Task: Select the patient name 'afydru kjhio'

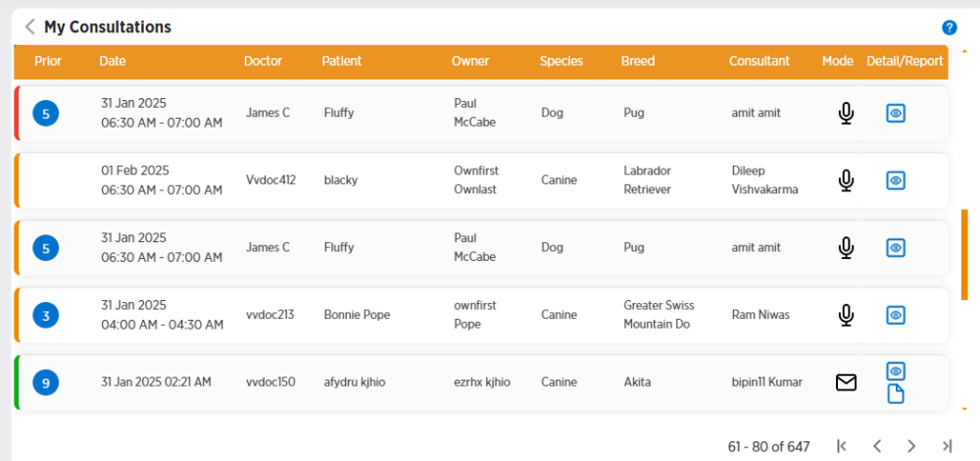Action: tap(355, 382)
